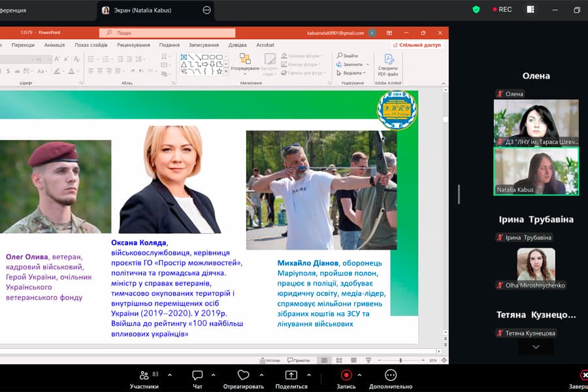This screenshot has width=588, height=392.
Task: Expand options arrow next to Участники
Action: click(170, 375)
